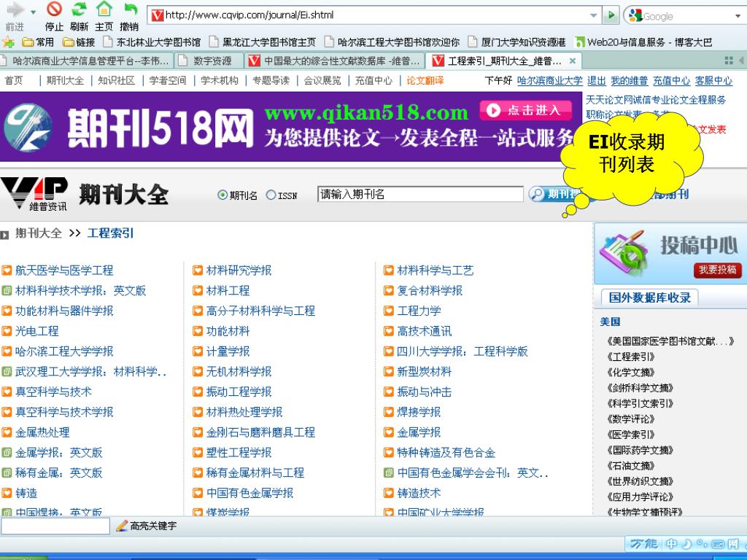Click the green icon beside 中国有色金属学会会刊
747x560 pixels.
[389, 472]
